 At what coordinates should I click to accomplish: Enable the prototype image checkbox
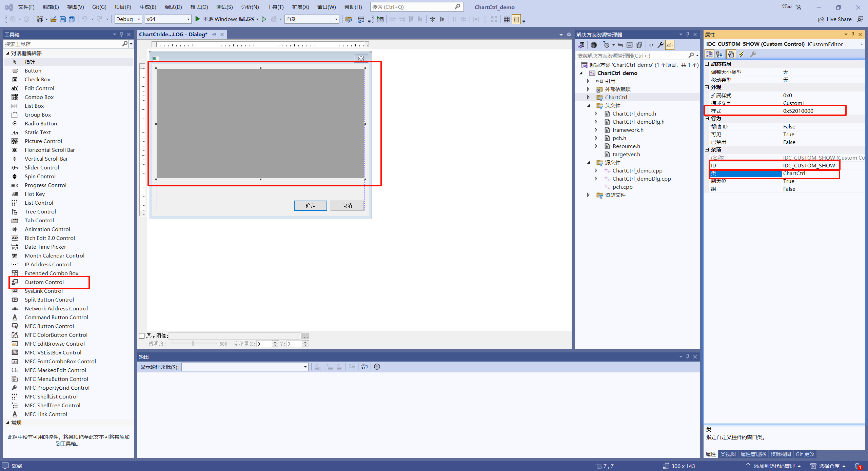tap(142, 336)
